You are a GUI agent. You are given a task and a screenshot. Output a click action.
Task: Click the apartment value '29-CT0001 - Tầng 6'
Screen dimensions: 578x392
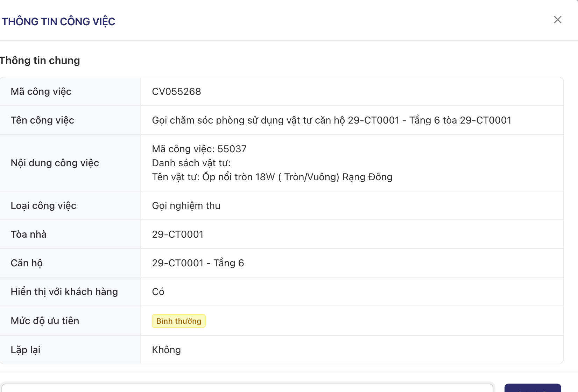(x=198, y=263)
